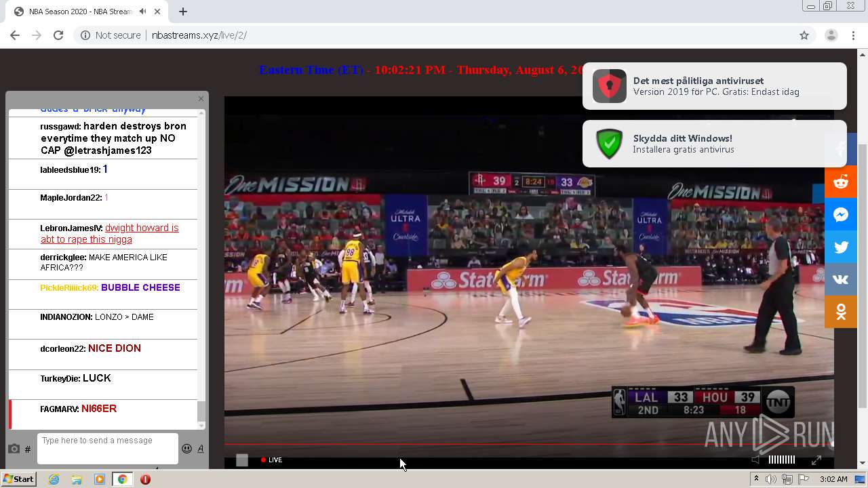The width and height of the screenshot is (868, 488).
Task: Open the network tray icon
Action: [x=787, y=479]
